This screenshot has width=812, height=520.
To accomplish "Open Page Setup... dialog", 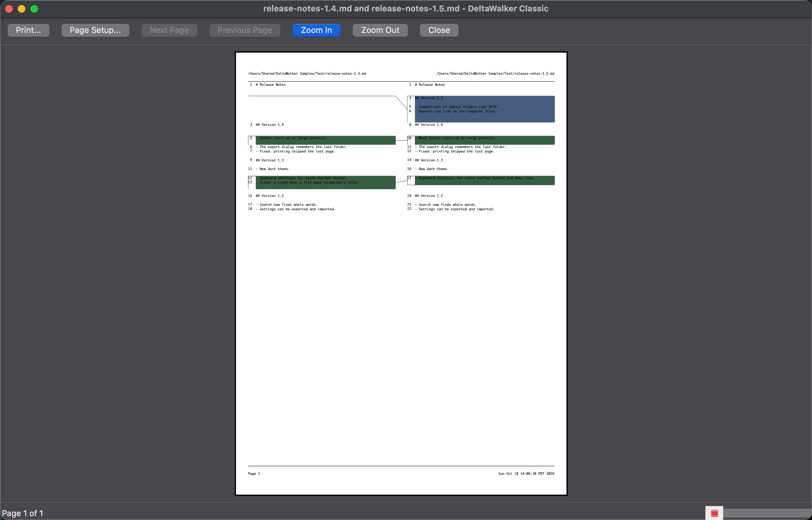I will (95, 30).
